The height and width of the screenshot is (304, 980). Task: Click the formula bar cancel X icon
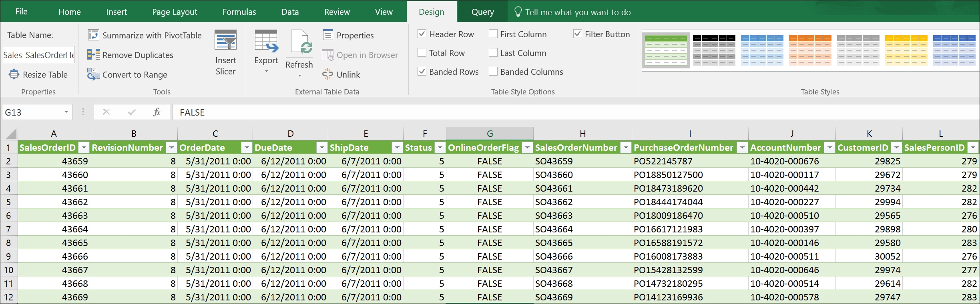[106, 112]
